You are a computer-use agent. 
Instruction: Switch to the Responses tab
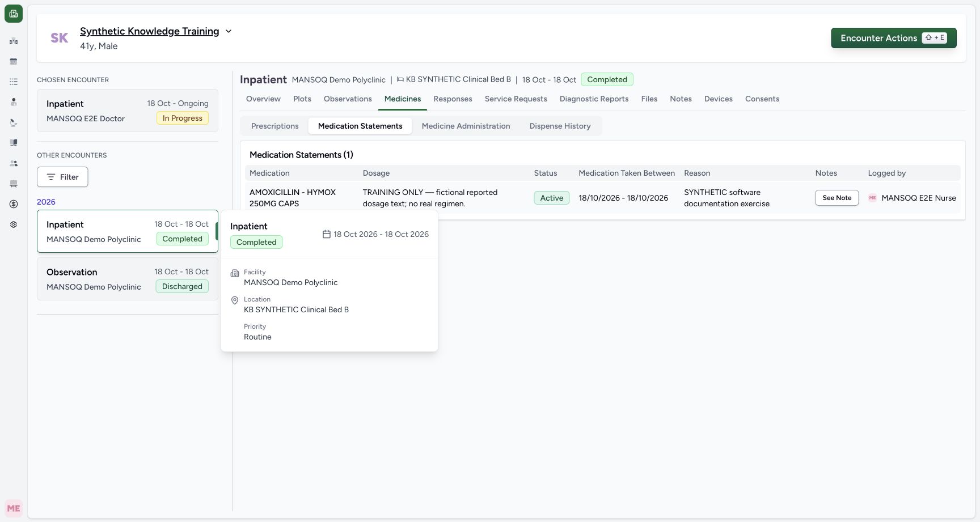click(453, 99)
